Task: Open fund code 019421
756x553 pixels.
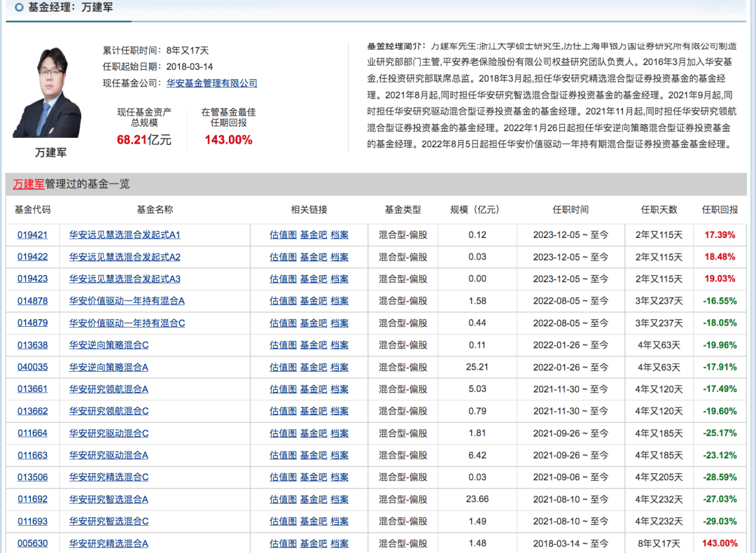Action: [x=32, y=234]
